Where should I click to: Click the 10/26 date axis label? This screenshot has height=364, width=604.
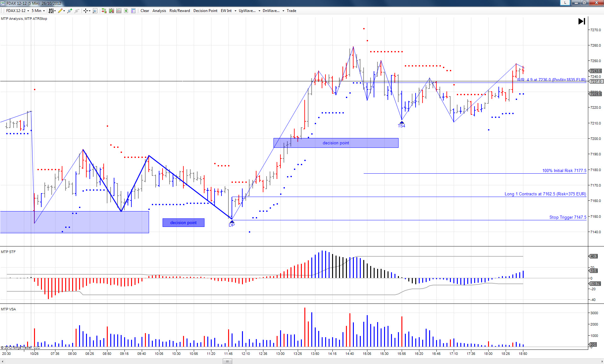(34, 354)
